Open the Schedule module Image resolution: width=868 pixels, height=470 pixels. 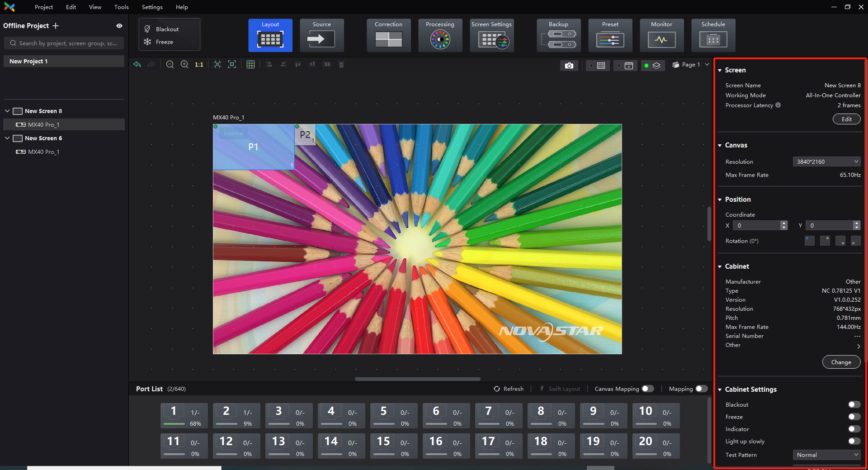pos(713,35)
